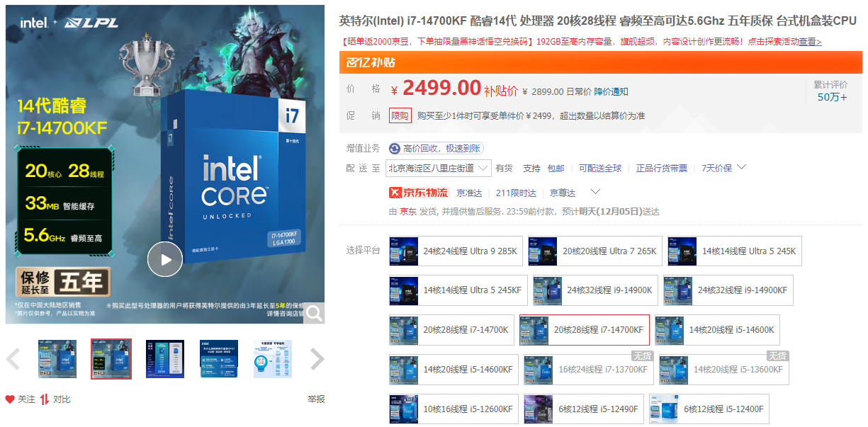Open the 查看> link in promo text
The width and height of the screenshot is (868, 427).
pos(810,42)
